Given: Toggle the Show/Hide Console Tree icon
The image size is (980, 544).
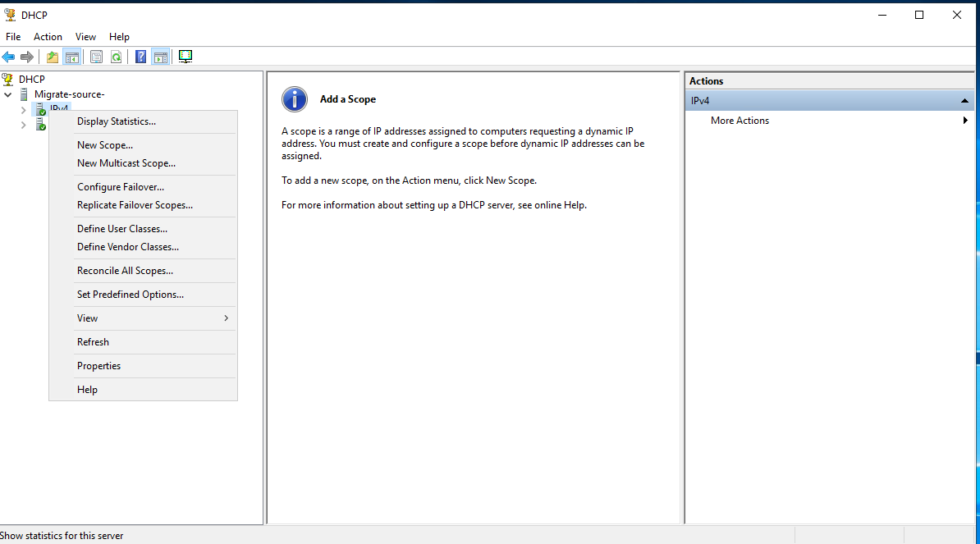Looking at the screenshot, I should coord(72,56).
